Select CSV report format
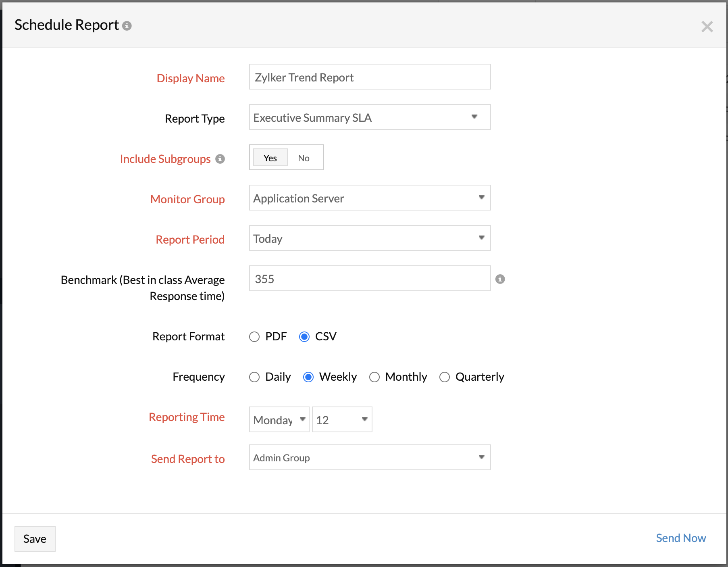Image resolution: width=728 pixels, height=567 pixels. coord(304,337)
